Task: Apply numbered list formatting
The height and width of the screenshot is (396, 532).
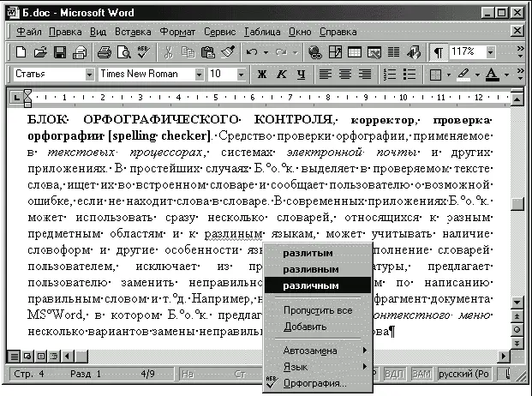Action: click(390, 74)
